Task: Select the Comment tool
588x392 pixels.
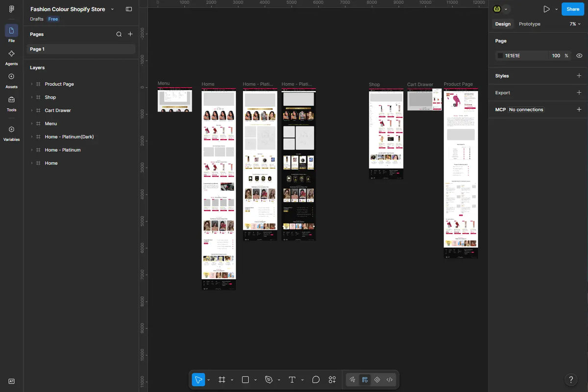Action: coord(316,380)
